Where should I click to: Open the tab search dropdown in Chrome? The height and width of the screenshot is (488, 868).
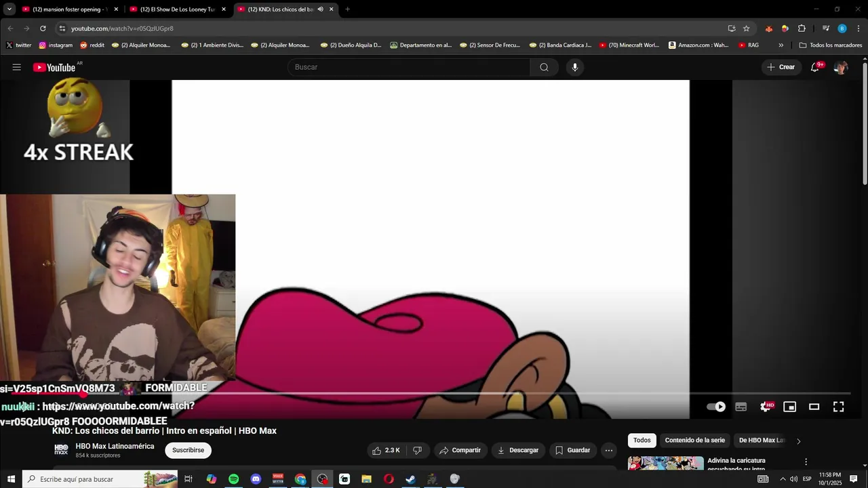point(9,9)
